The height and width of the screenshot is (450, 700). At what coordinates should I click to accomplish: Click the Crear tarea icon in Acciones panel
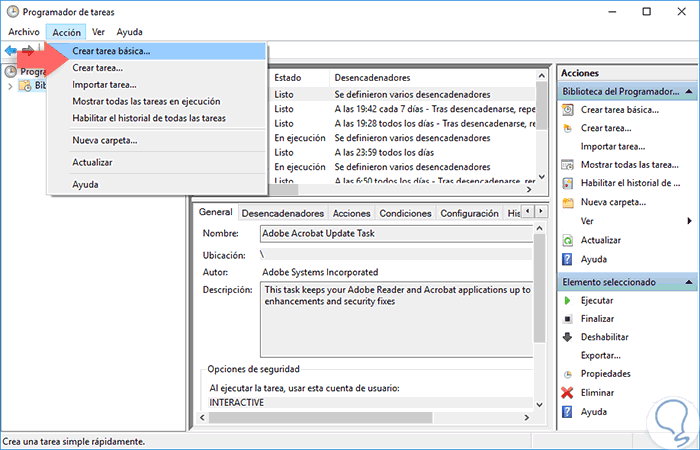click(567, 129)
